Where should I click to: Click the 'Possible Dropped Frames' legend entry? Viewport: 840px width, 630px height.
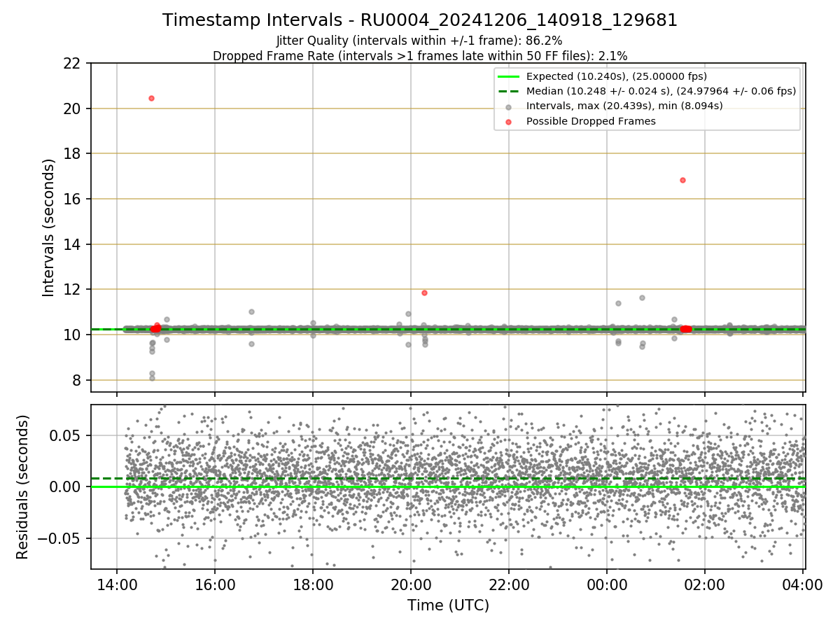click(591, 121)
